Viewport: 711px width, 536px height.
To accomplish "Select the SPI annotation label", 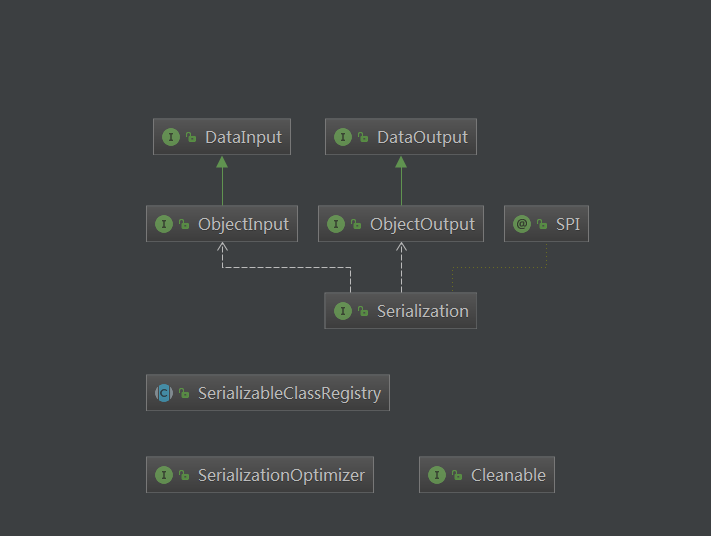I will point(568,224).
